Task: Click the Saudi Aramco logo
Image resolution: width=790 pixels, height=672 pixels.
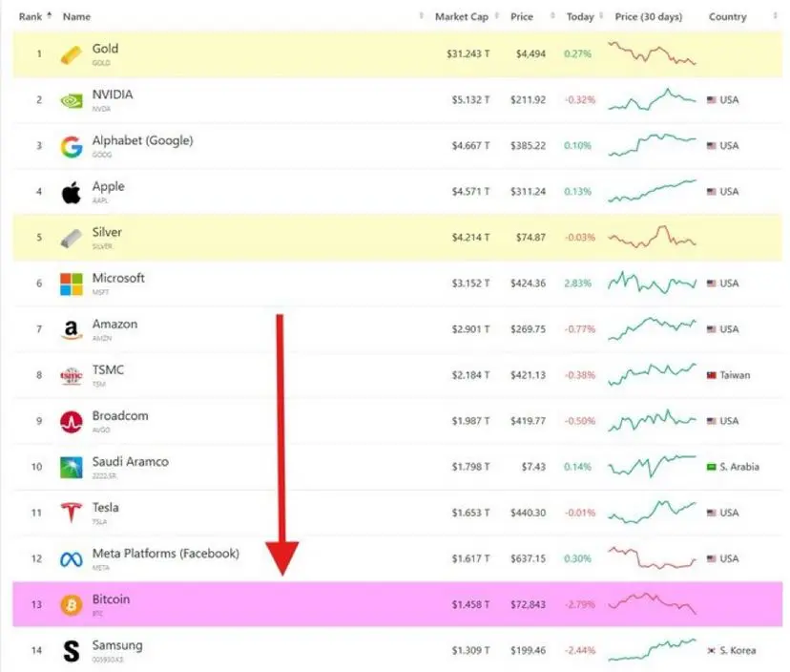Action: pos(71,468)
